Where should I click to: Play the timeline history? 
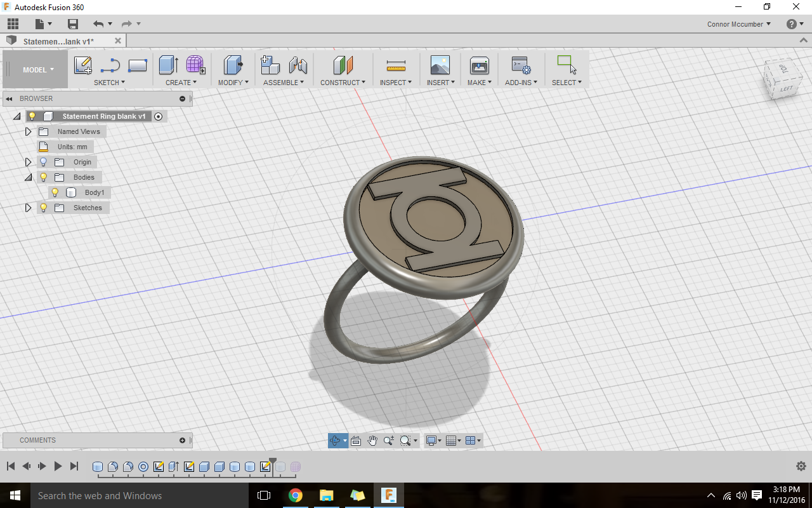[58, 466]
